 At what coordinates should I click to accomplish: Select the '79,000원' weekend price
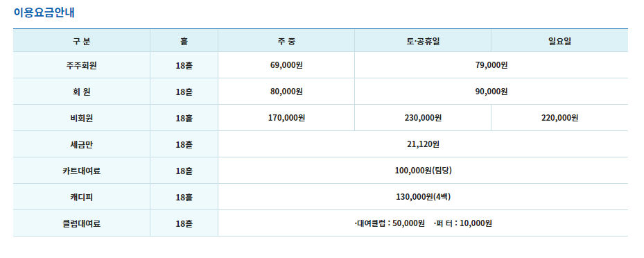pos(491,65)
